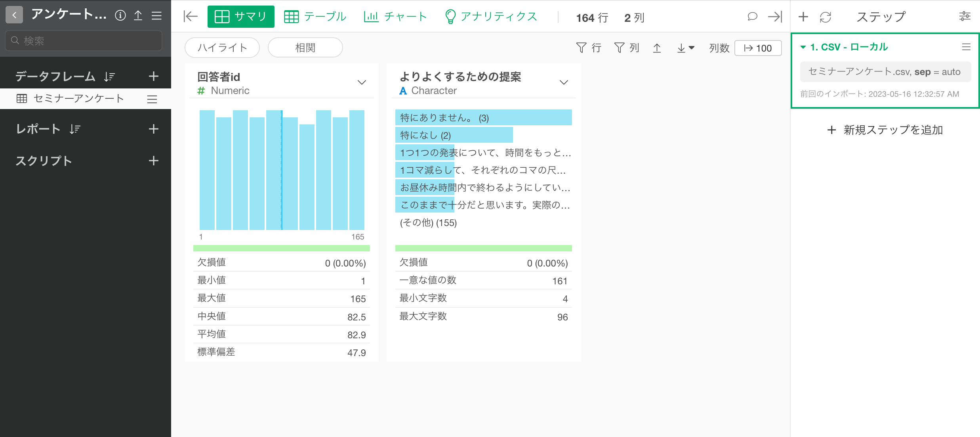Open the project hamburger menu
980x437 pixels.
156,15
